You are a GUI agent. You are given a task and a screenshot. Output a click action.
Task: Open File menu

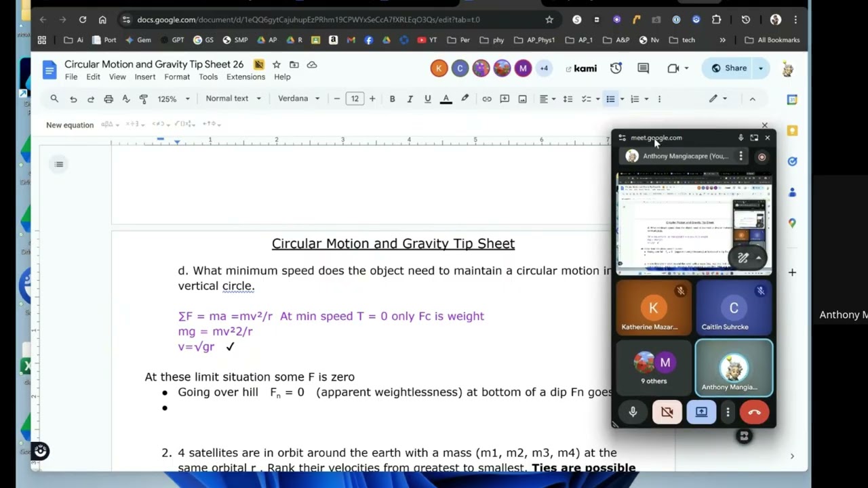71,77
